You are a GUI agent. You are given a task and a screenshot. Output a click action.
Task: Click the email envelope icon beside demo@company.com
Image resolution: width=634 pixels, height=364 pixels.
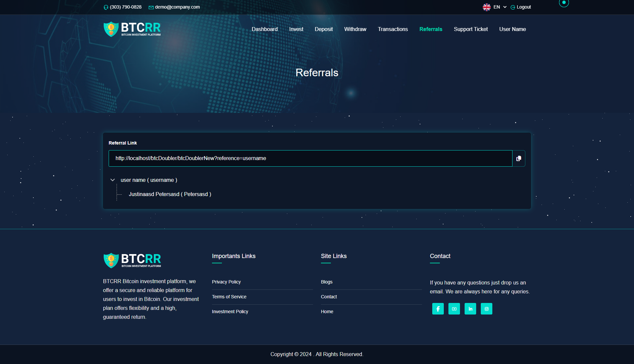(151, 7)
